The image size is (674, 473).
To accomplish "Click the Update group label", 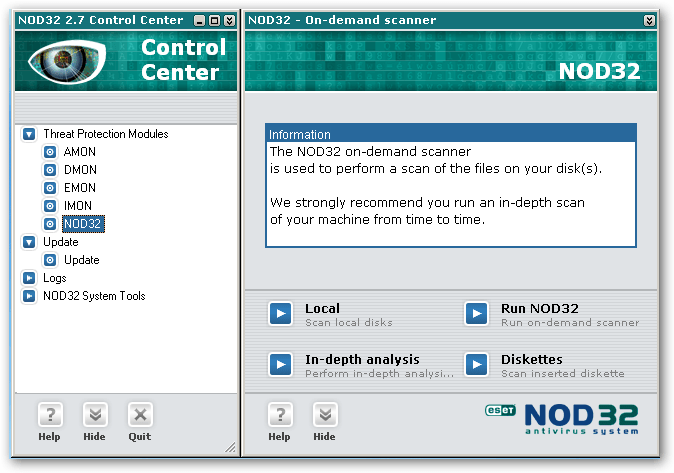I will [x=61, y=242].
